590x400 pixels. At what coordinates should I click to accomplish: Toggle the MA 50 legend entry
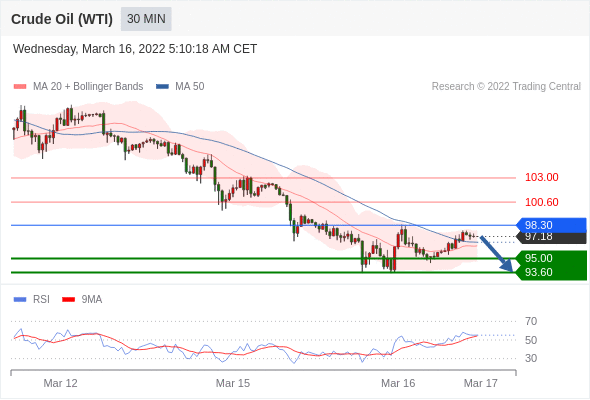[180, 87]
